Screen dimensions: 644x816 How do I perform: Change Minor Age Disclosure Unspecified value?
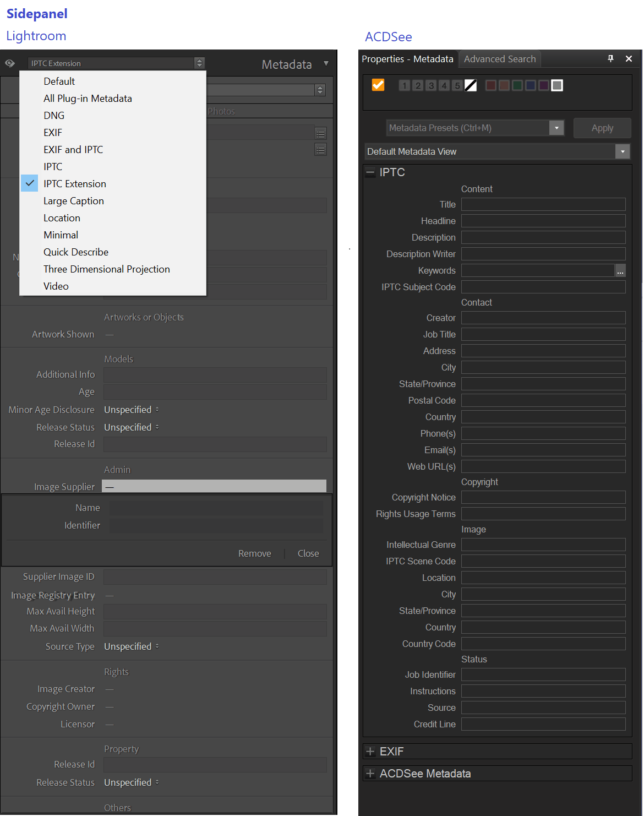pos(132,410)
